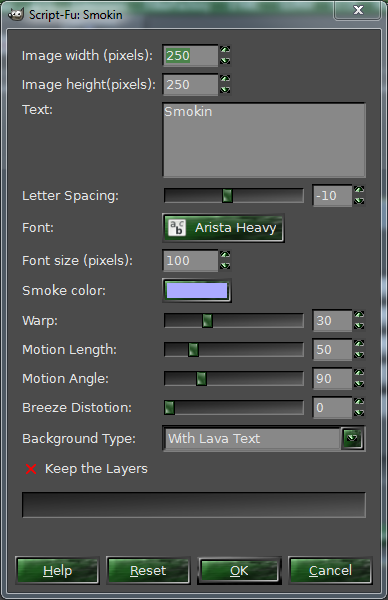Increase Motion Length with up arrow
Viewport: 388px width, 600px height.
[x=359, y=344]
